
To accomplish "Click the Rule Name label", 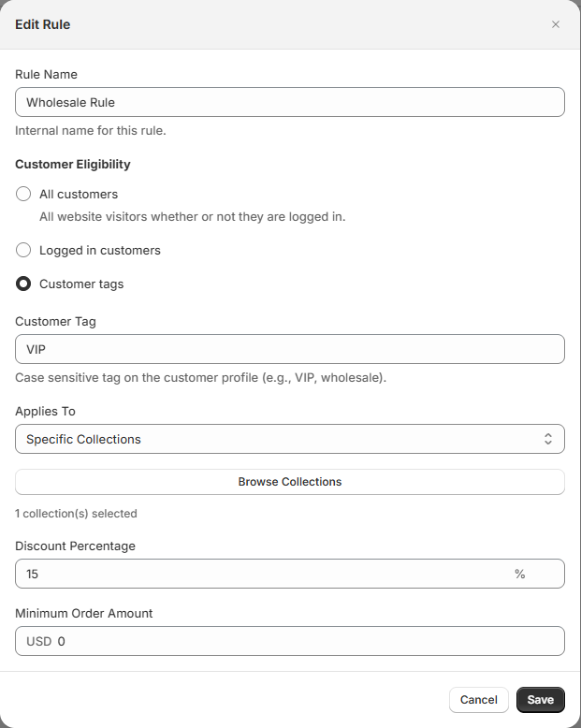I will click(46, 74).
